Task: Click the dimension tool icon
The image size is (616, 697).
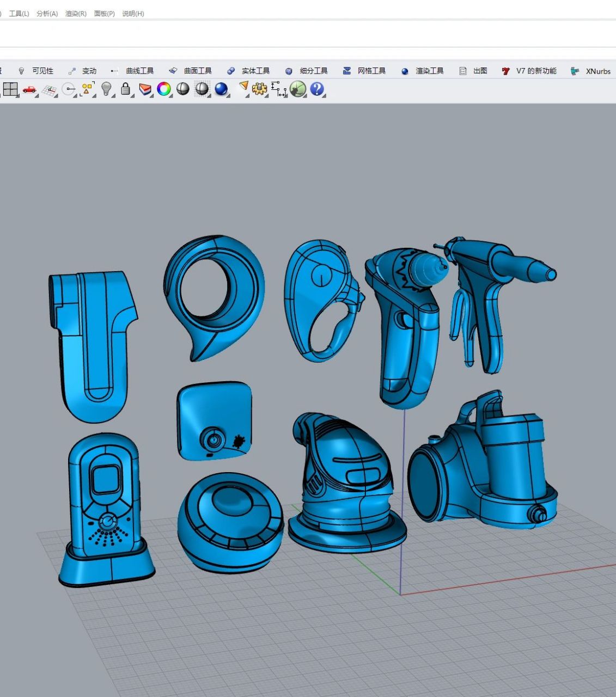Action: (x=278, y=89)
